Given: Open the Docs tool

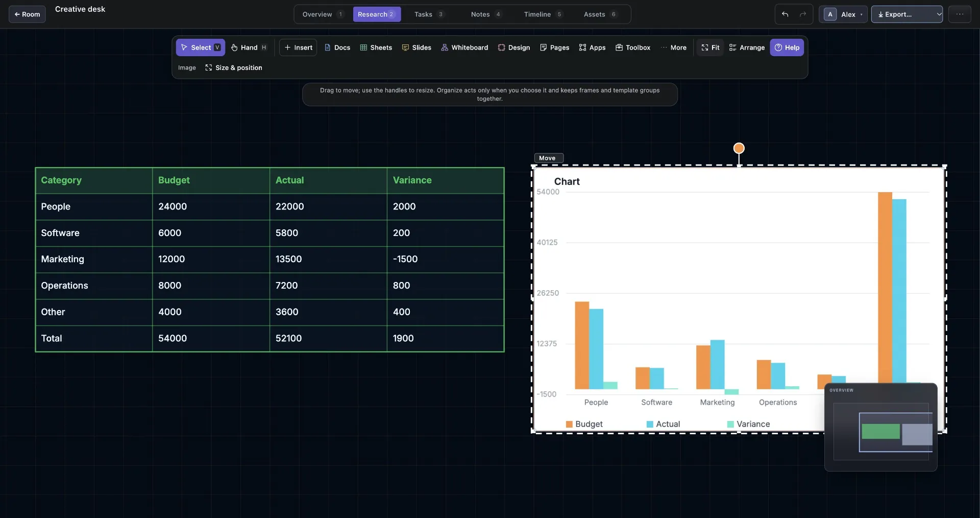Looking at the screenshot, I should click(337, 48).
